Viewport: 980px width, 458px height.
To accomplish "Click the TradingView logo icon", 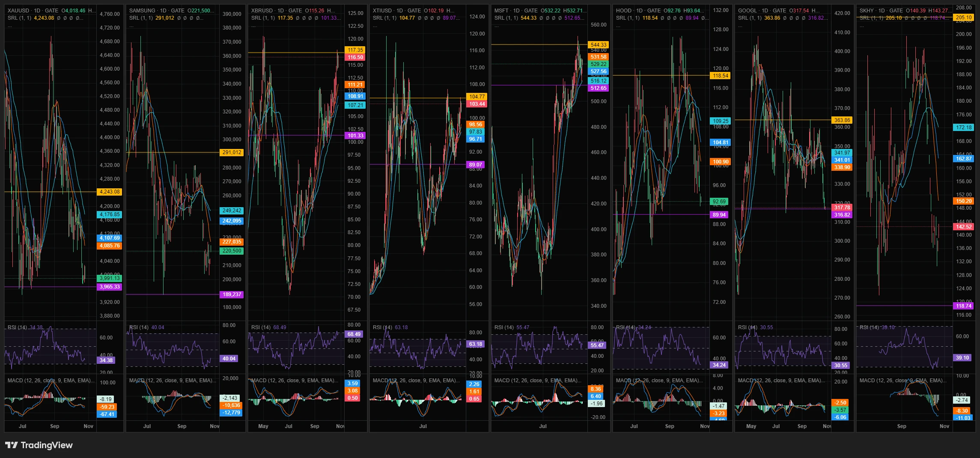I will (x=12, y=445).
